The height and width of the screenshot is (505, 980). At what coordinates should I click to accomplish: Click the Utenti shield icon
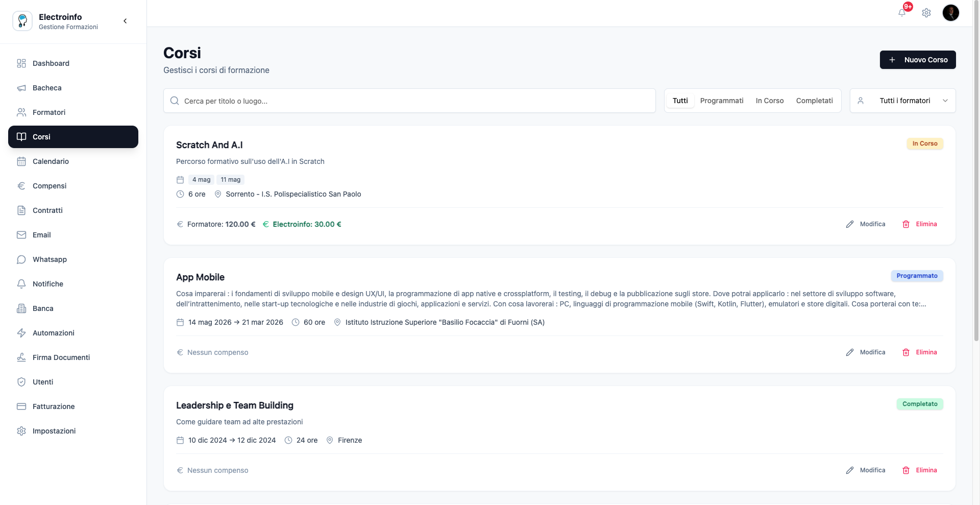click(x=21, y=382)
